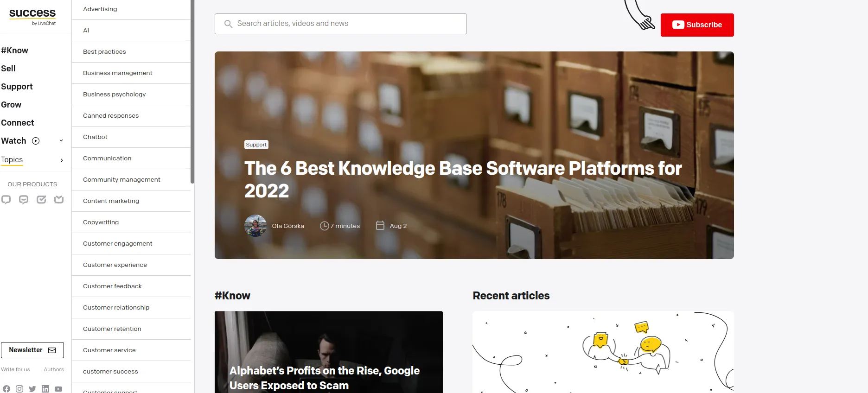Open the HelpDesk checkmark product icon
Viewport: 868px width, 393px height.
(x=41, y=200)
